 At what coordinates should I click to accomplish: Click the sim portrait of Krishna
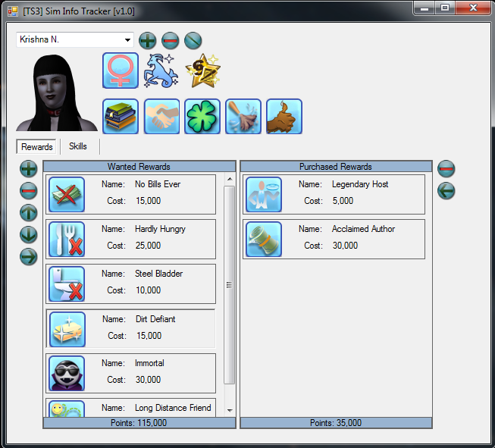click(57, 92)
